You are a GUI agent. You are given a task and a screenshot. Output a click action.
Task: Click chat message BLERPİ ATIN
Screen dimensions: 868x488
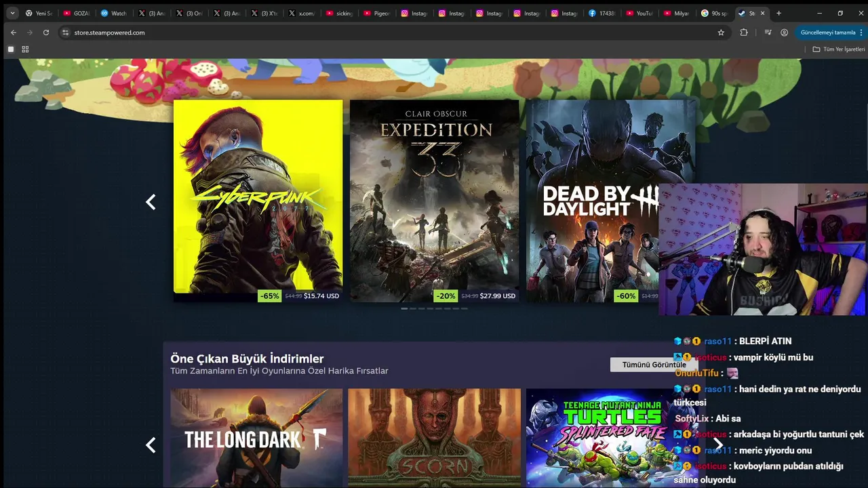click(765, 341)
